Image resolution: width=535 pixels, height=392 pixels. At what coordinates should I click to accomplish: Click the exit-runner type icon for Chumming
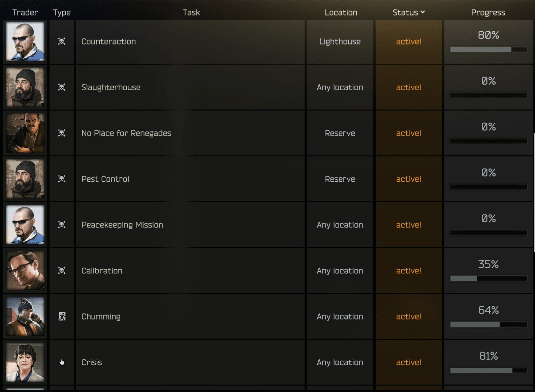pos(62,316)
